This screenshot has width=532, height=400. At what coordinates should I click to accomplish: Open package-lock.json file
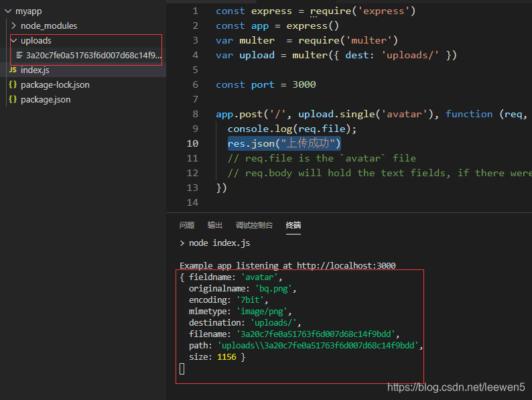point(55,85)
